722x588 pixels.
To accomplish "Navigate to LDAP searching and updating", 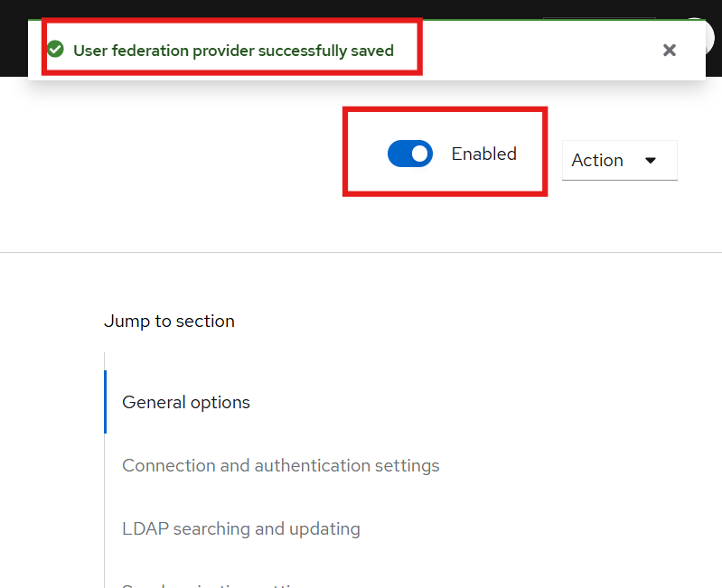I will click(x=241, y=528).
